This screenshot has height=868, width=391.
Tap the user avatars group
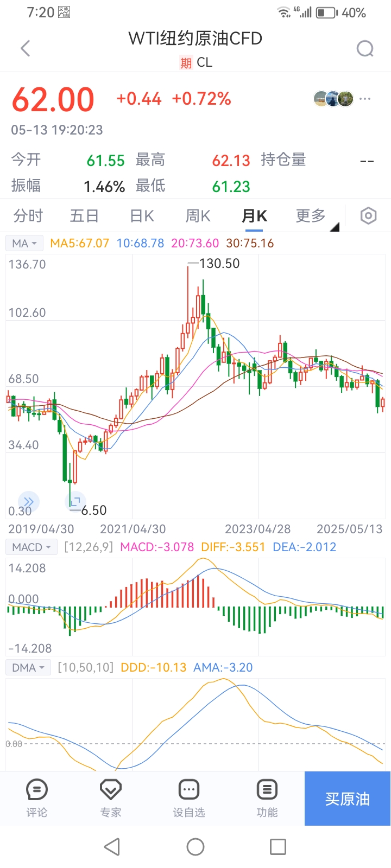point(333,99)
